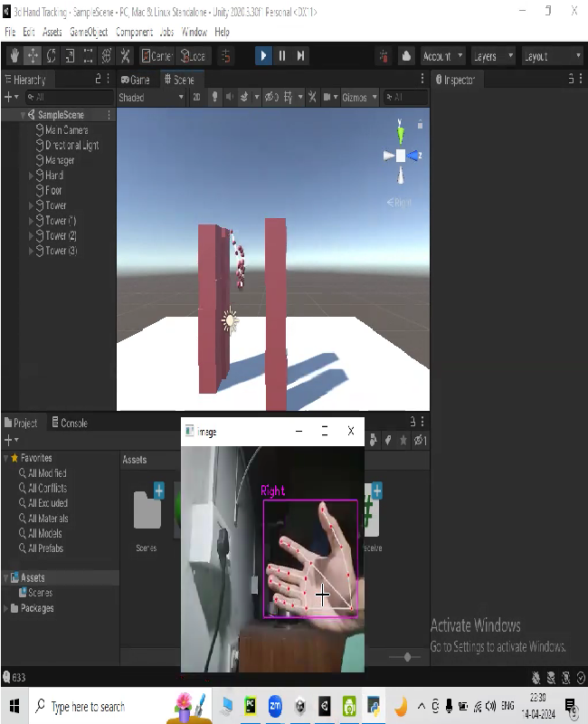Click the scene orientation gizmo Y axis
Image resolution: width=588 pixels, height=724 pixels.
pos(400,133)
